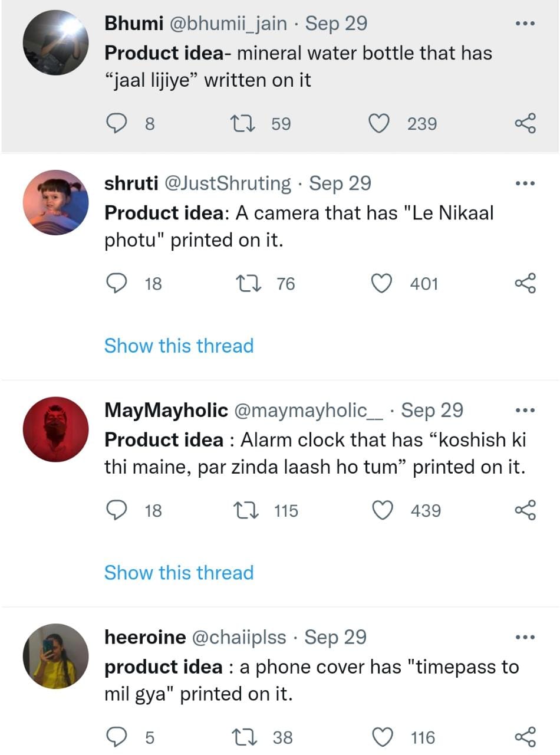Image resolution: width=560 pixels, height=755 pixels.
Task: Show this thread under MayMayholic's tweet
Action: 179,572
